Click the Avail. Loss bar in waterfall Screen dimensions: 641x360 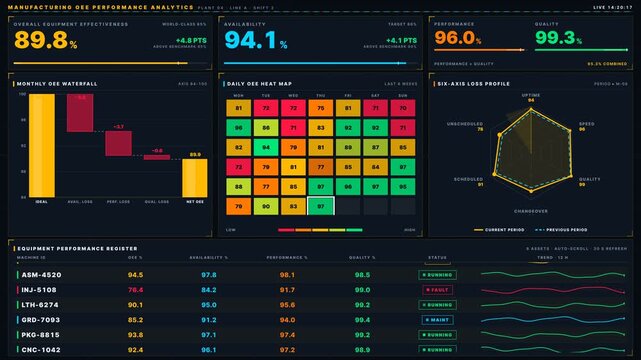(80, 113)
